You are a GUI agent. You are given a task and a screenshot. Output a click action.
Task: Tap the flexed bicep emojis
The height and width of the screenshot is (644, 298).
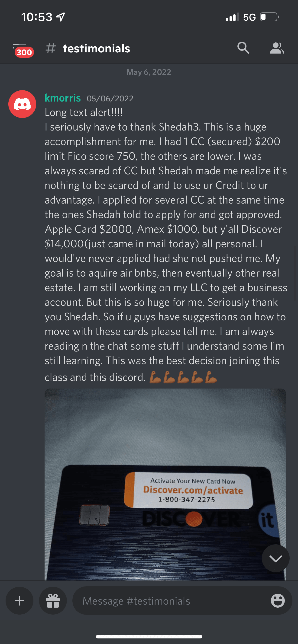coord(183,377)
